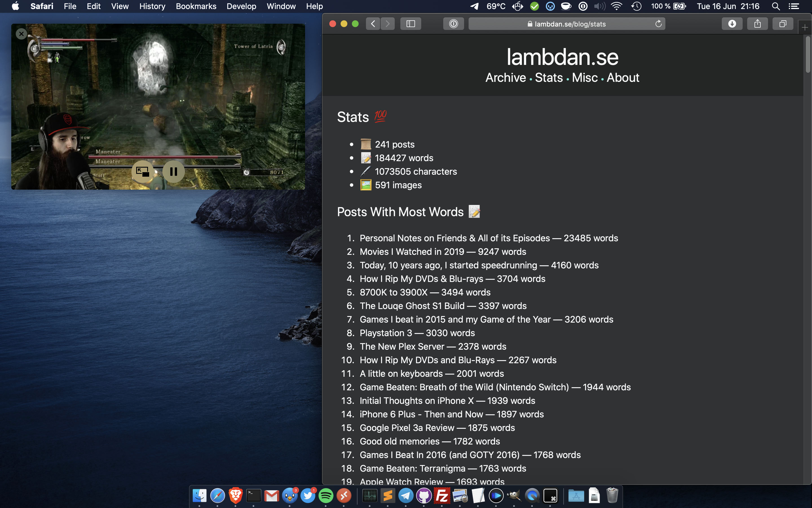Open Twitter in the Dock

[x=308, y=495]
